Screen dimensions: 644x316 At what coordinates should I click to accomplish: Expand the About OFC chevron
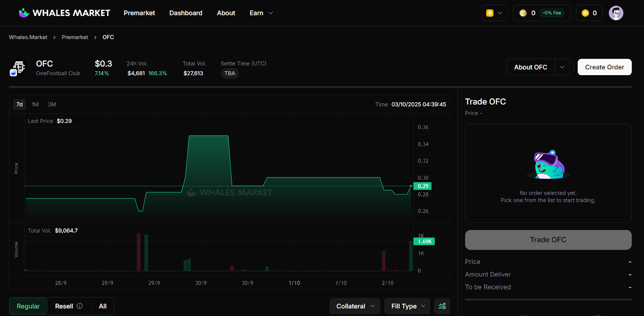(x=562, y=67)
